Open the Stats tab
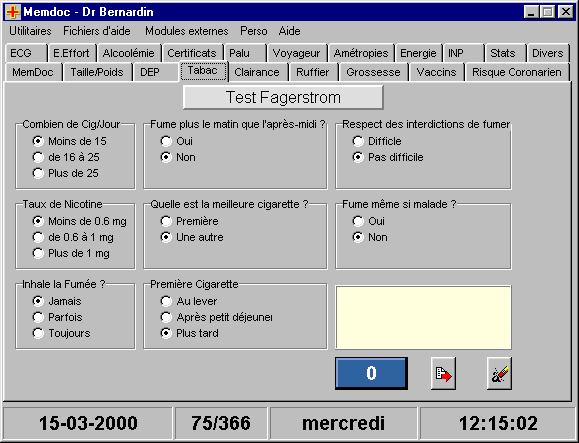The image size is (579, 443). point(505,53)
